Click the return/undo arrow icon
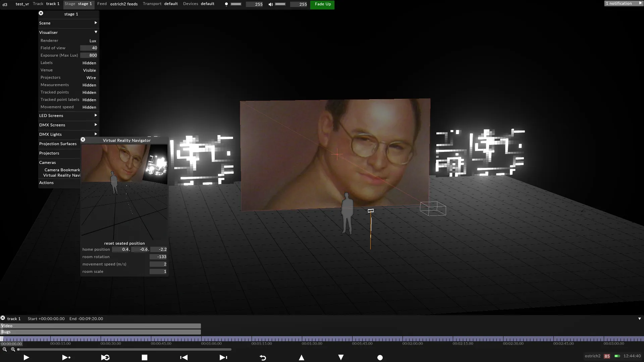Screen dimensions: 644x362 pyautogui.click(x=263, y=358)
